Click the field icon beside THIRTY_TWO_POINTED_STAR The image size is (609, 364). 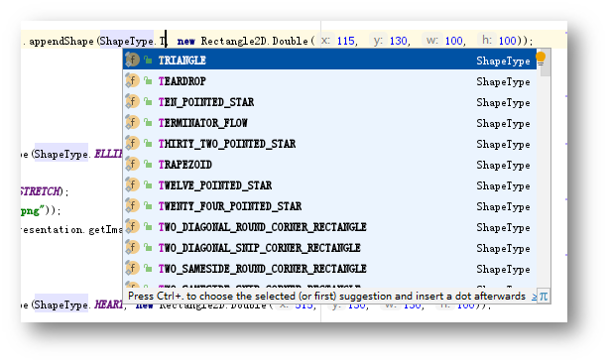pos(132,144)
